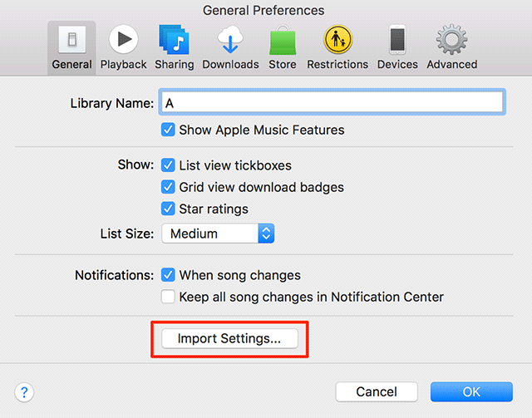The height and width of the screenshot is (418, 532).
Task: Enable Keep all song changes in Notification Center
Action: pyautogui.click(x=169, y=297)
